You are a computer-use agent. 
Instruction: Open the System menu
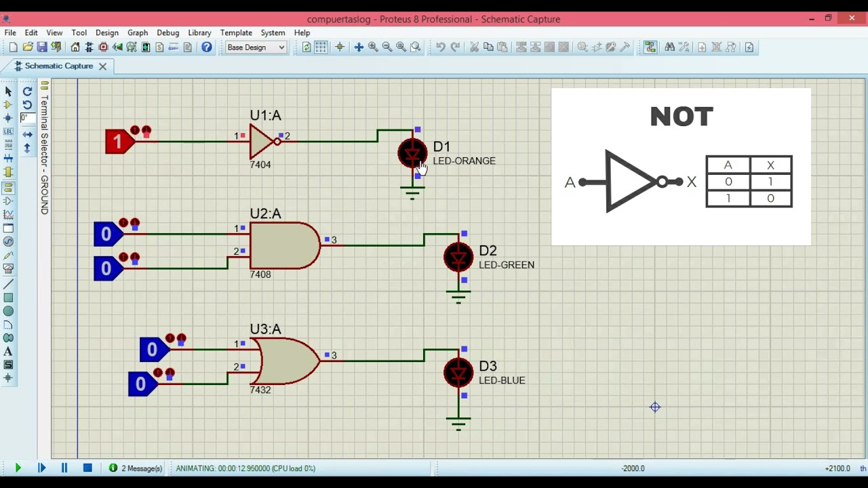coord(273,33)
